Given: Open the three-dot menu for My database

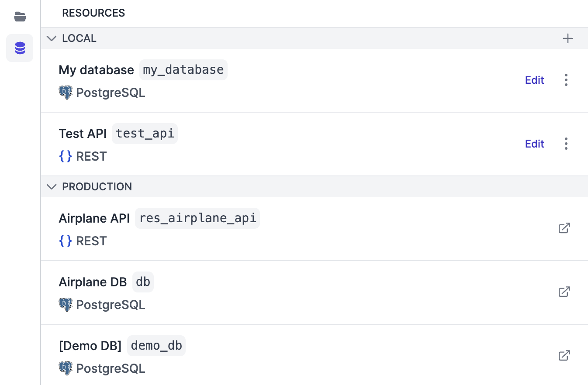Looking at the screenshot, I should tap(566, 80).
